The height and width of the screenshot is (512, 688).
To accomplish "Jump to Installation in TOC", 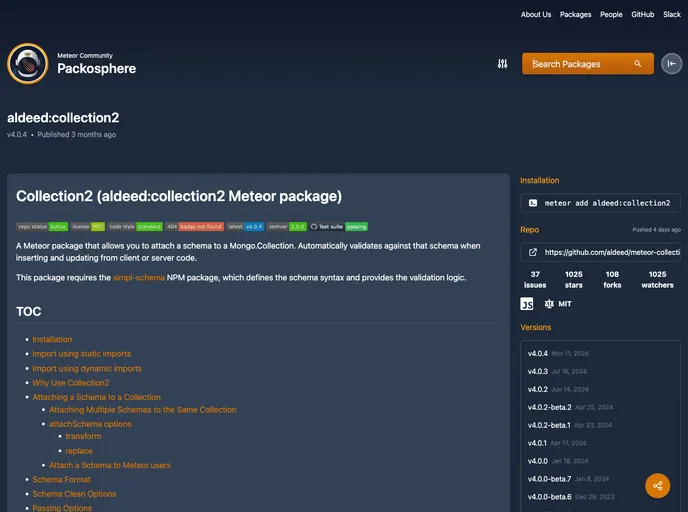I will 52,339.
